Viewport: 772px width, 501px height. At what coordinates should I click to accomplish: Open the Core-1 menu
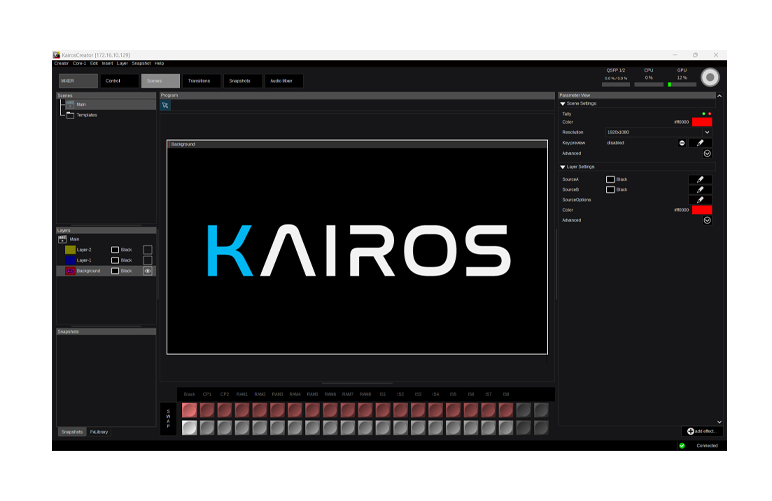point(79,63)
